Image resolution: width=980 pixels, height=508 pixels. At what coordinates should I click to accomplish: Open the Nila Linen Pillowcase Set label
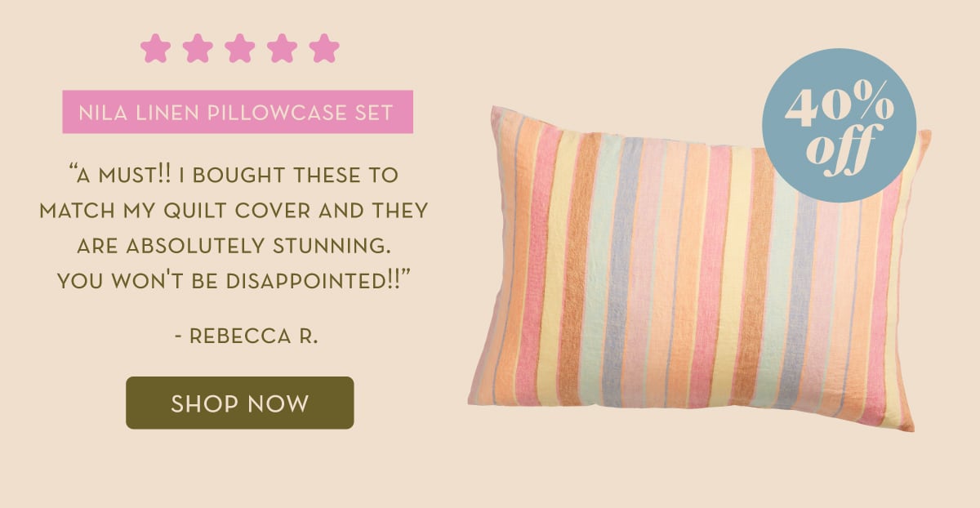pyautogui.click(x=238, y=112)
